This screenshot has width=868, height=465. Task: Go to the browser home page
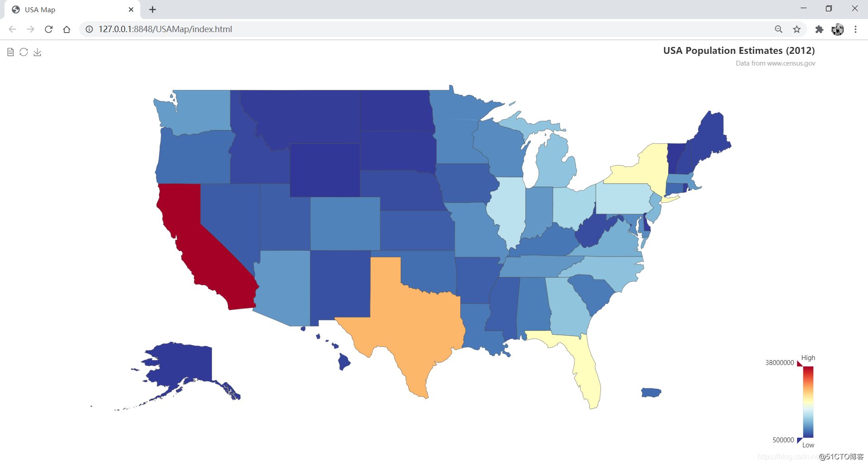(x=67, y=29)
